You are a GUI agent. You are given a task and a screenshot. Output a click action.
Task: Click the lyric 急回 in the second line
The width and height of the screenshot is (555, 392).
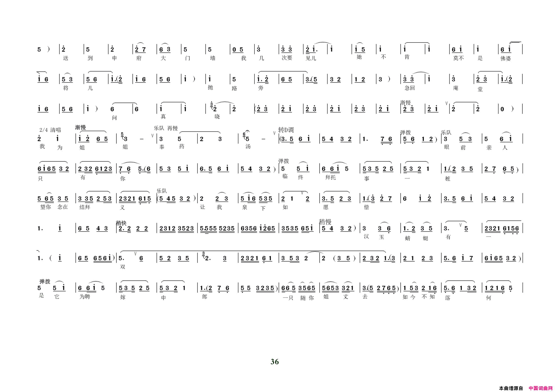[x=410, y=88]
